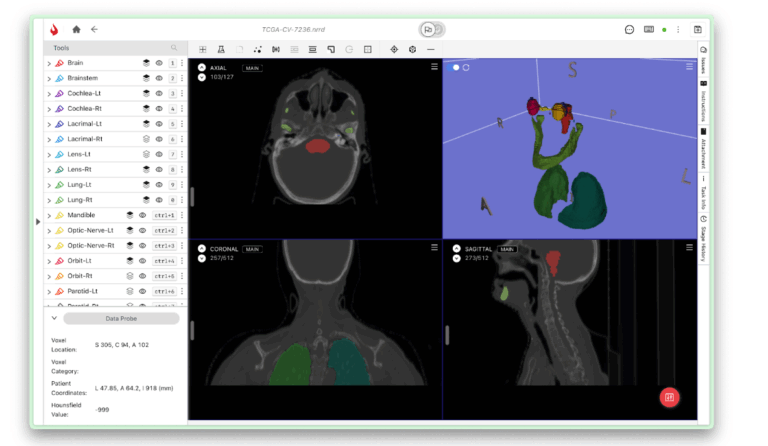
Task: Click the mirror/flip toolbar icon
Action: click(x=276, y=49)
